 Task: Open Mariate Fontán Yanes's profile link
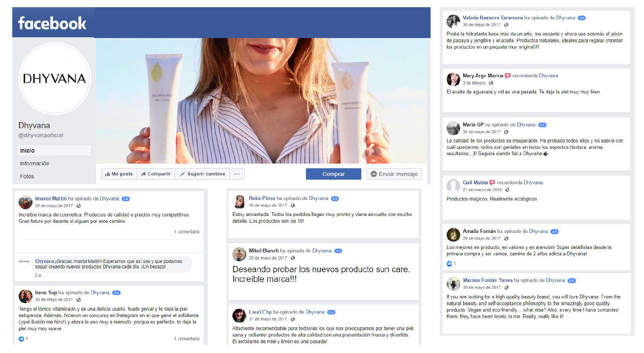point(488,280)
